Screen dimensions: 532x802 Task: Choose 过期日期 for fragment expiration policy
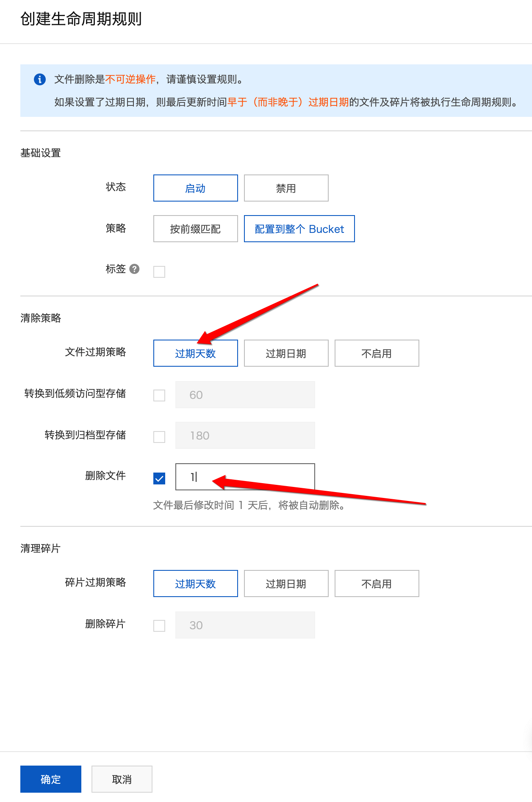pos(286,584)
